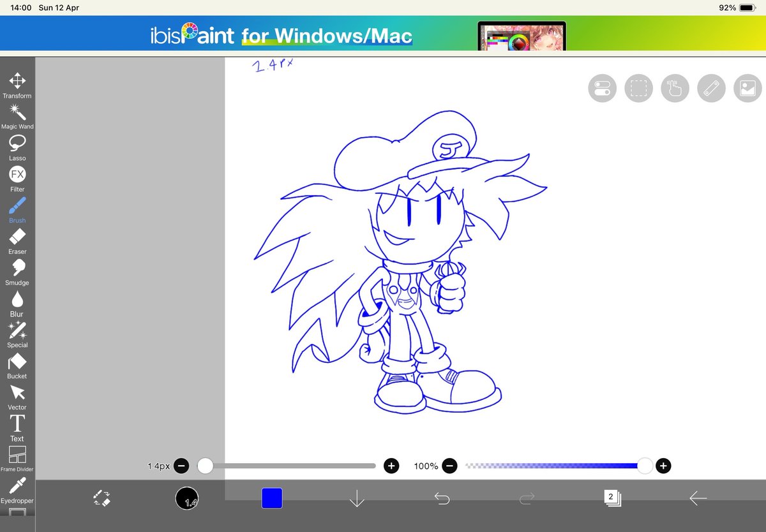The height and width of the screenshot is (532, 766).
Task: Toggle the stabilizer settings button
Action: 602,89
